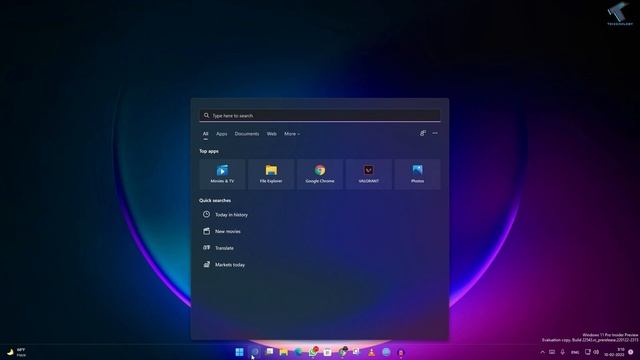Switch to the Documents search tab
This screenshot has height=360, width=640.
click(247, 134)
